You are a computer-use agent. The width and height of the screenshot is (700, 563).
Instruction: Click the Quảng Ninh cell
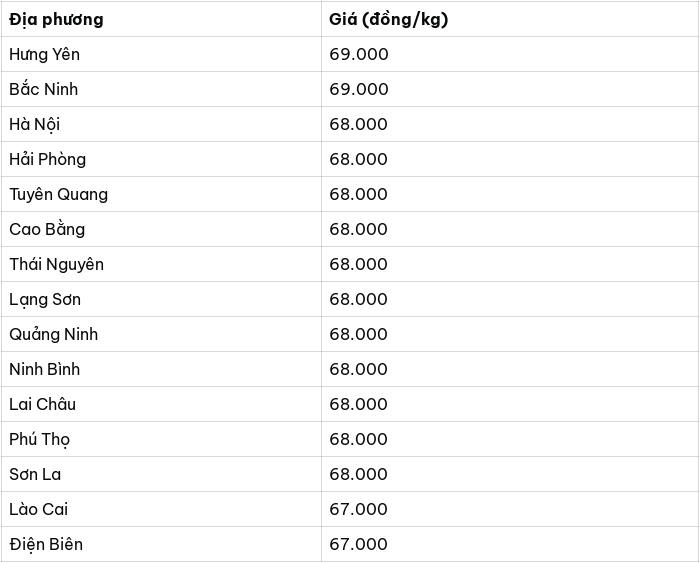(161, 334)
